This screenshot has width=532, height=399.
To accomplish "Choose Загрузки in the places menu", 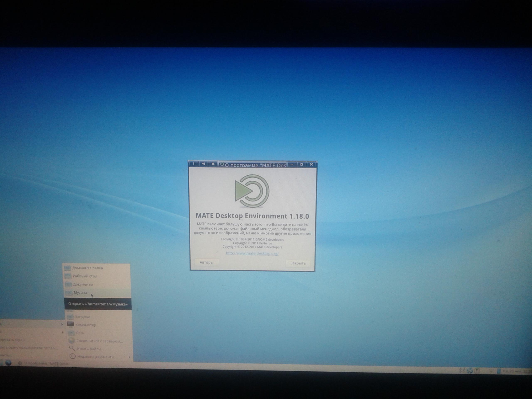I will tap(83, 317).
